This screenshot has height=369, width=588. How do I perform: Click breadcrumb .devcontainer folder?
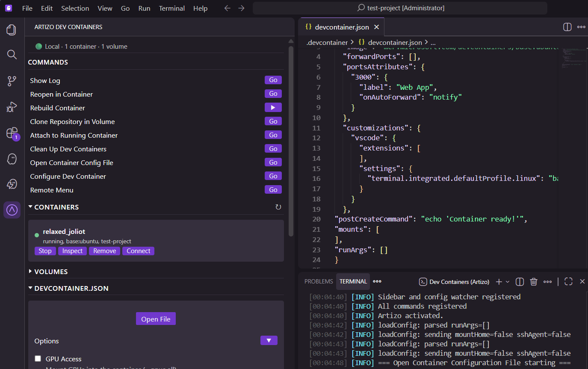click(327, 43)
